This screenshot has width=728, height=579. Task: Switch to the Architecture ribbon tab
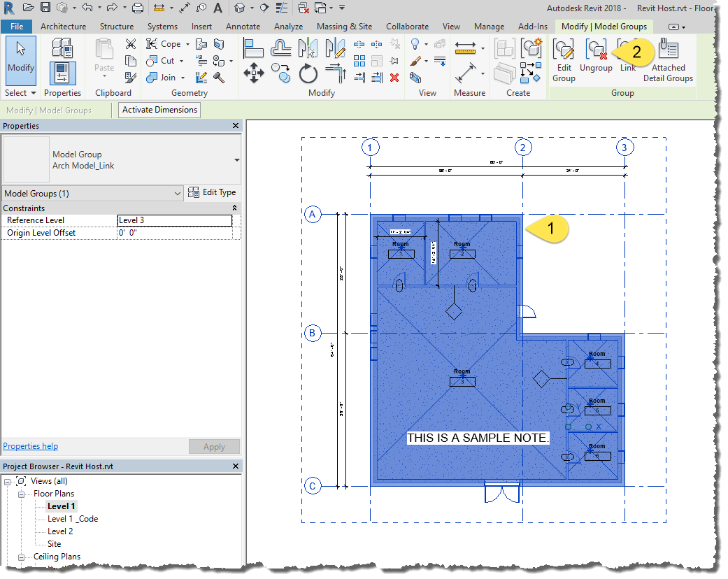[x=63, y=26]
